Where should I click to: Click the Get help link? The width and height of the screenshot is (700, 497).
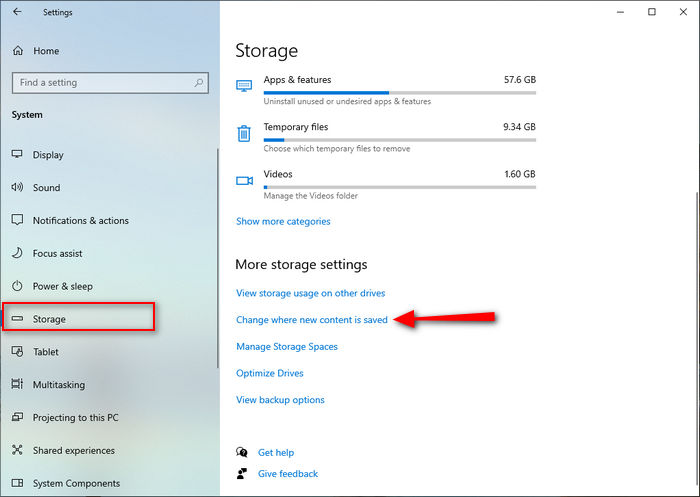[x=276, y=452]
